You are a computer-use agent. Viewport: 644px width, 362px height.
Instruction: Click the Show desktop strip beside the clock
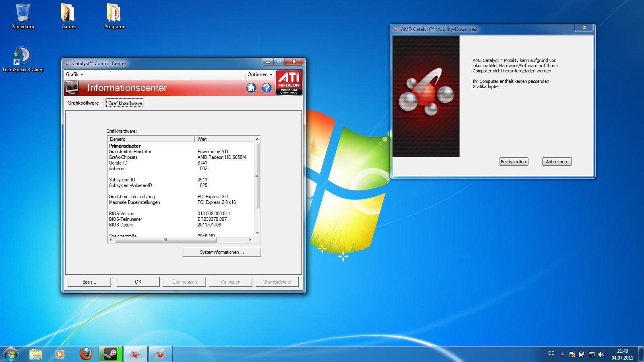(641, 354)
